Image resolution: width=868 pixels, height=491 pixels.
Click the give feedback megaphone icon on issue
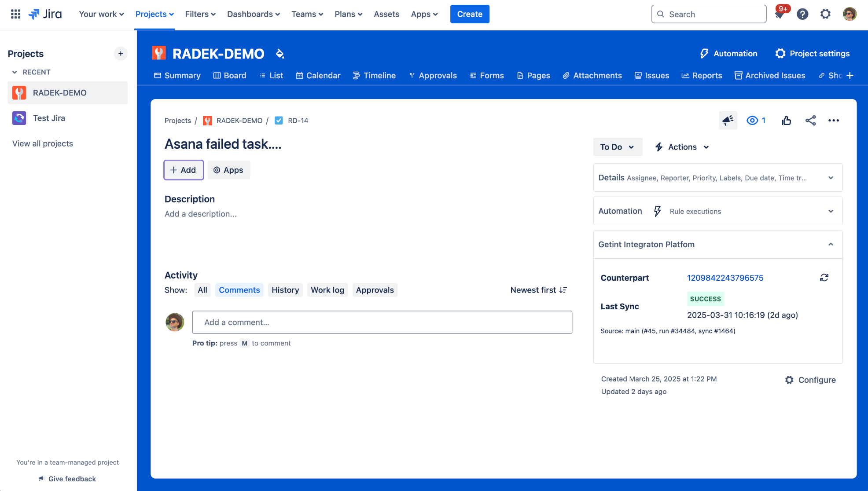[x=728, y=120]
